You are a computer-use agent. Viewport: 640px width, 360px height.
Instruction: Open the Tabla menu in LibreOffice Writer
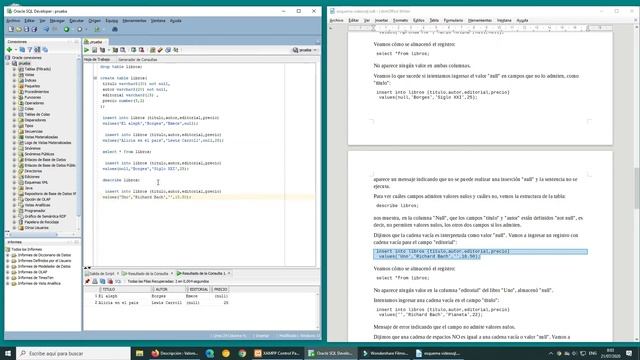434,20
